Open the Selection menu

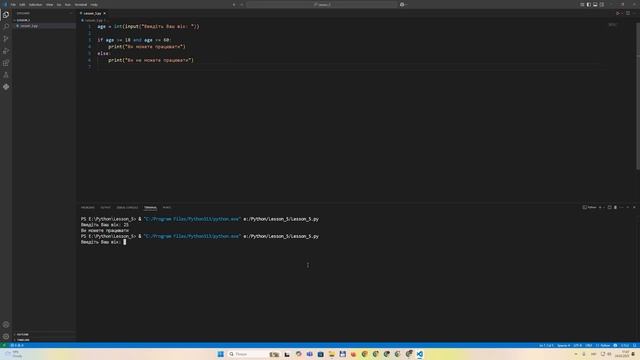[36, 4]
